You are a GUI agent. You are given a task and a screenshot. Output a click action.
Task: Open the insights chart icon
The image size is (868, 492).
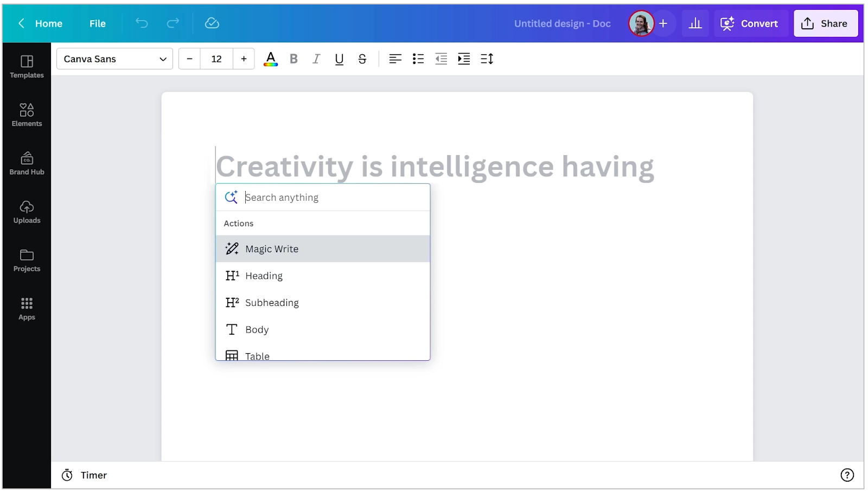[695, 23]
